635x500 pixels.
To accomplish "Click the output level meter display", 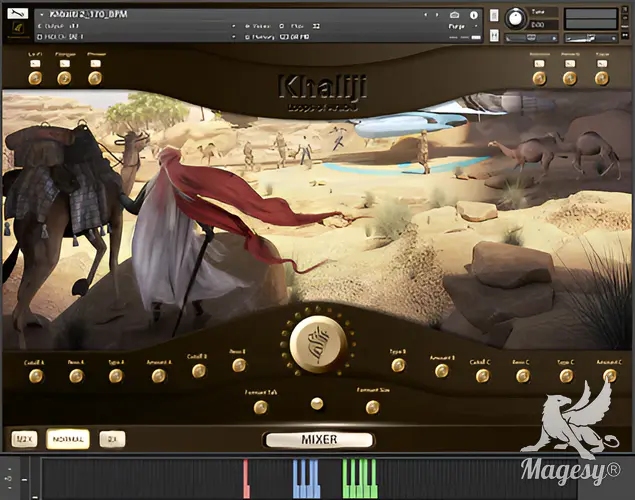I will coord(591,19).
